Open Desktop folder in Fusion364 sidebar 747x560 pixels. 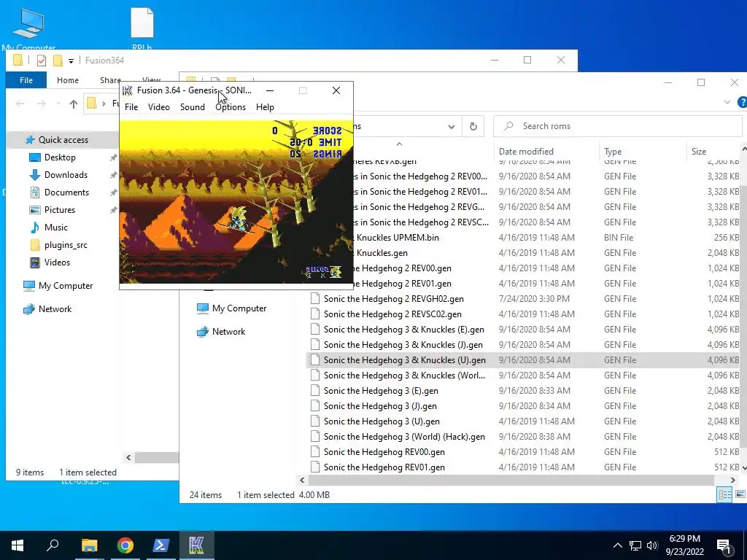[x=60, y=157]
